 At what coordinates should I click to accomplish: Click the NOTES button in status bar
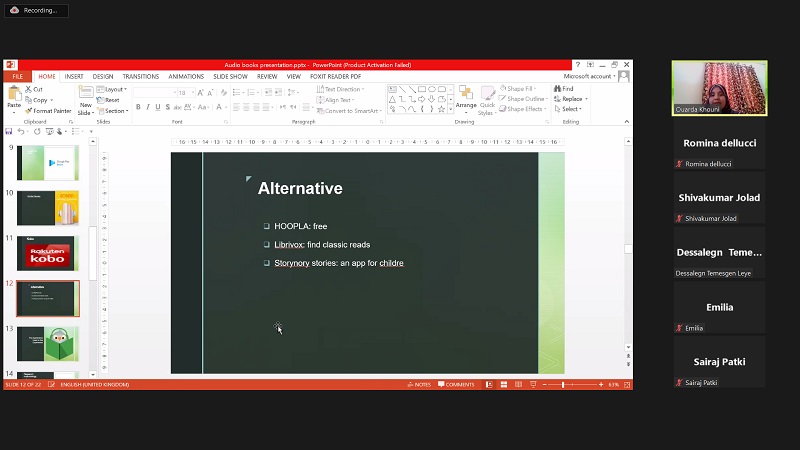tap(420, 384)
